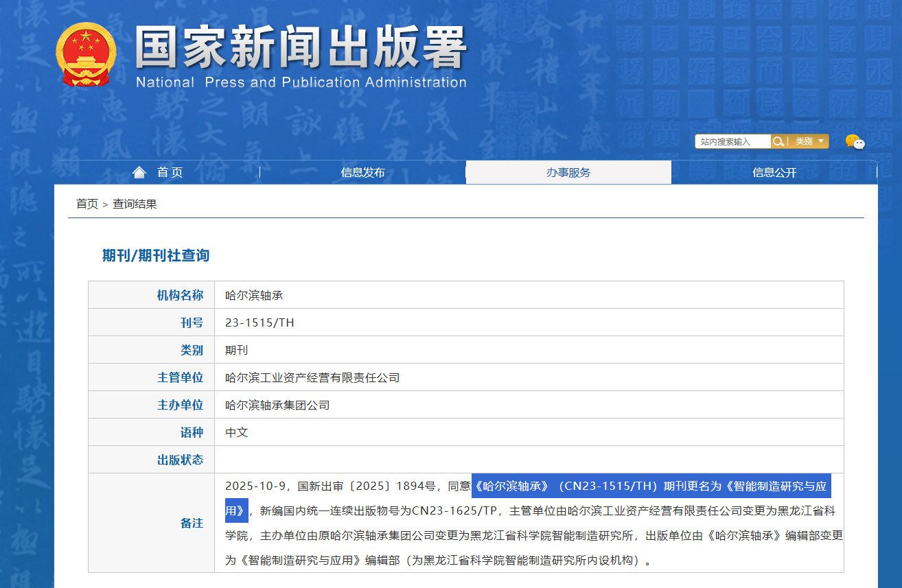Click the national emblem logo
The width and height of the screenshot is (902, 588).
pos(86,55)
